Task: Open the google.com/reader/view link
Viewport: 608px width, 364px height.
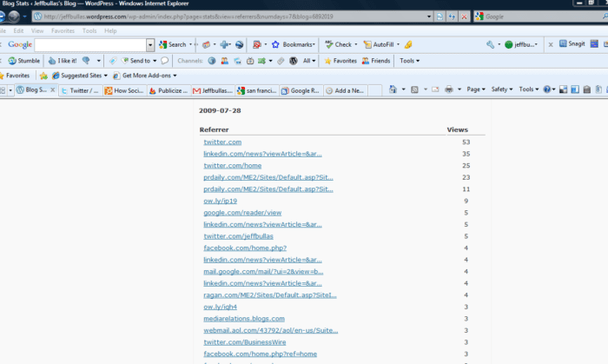Action: pos(242,213)
